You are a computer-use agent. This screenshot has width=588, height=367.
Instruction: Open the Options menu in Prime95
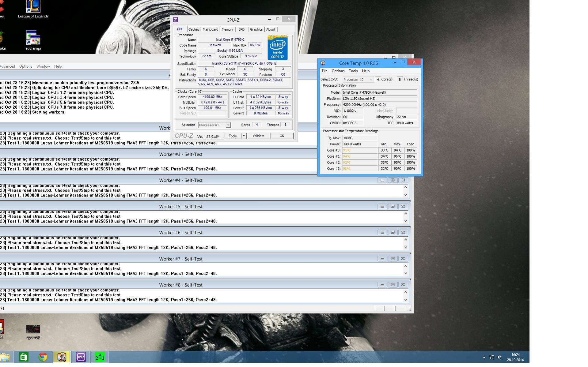click(x=26, y=66)
